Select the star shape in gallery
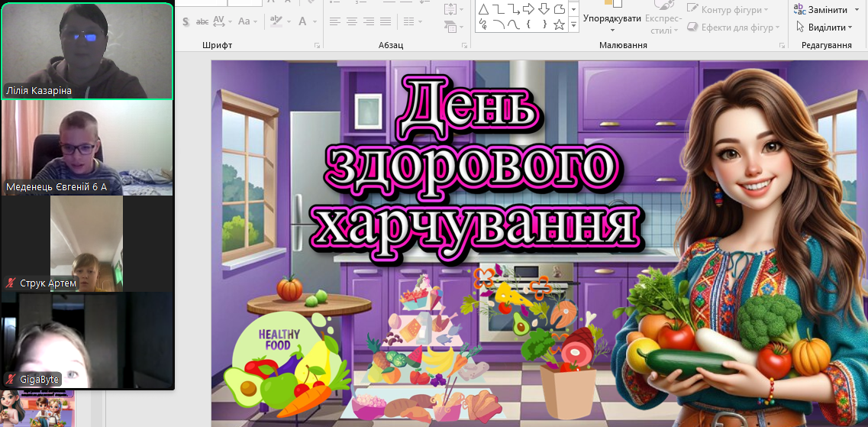This screenshot has width=868, height=427. [x=559, y=25]
